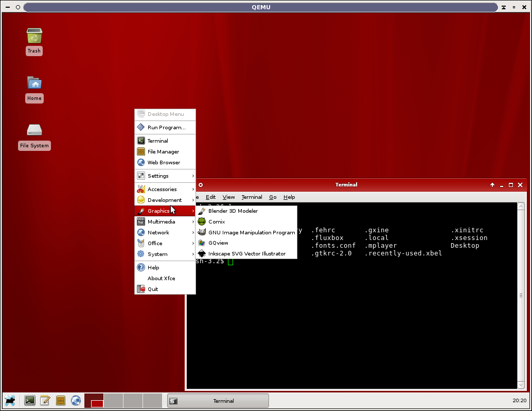Choose Run Program... from desktop menu
Screen dimensions: 532x411
tap(165, 127)
